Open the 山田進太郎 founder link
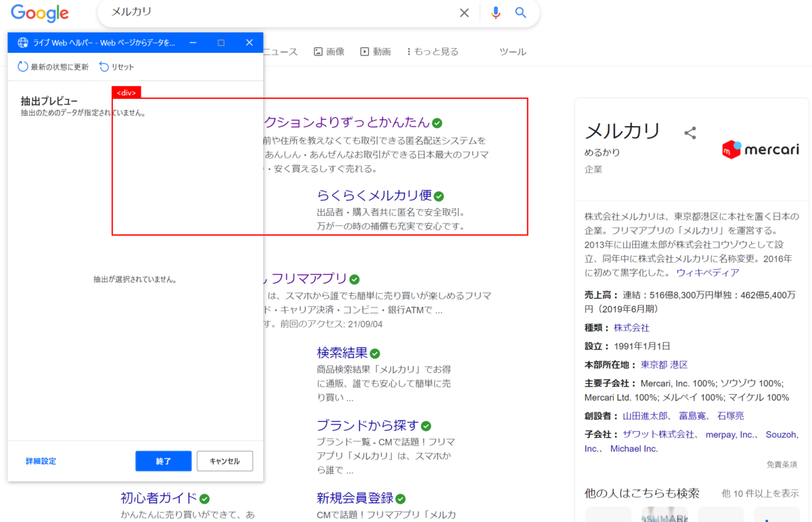812x522 pixels. click(645, 416)
